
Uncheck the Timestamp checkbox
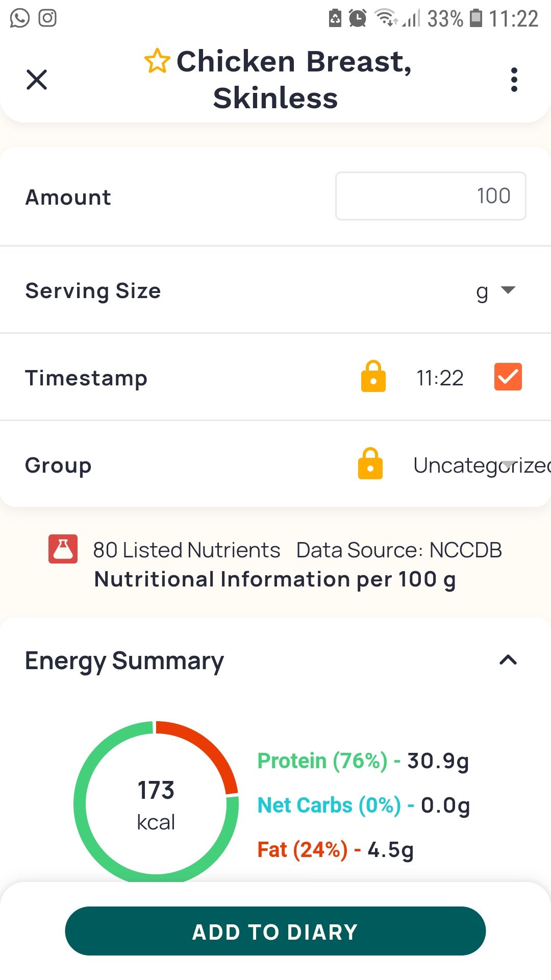[508, 377]
